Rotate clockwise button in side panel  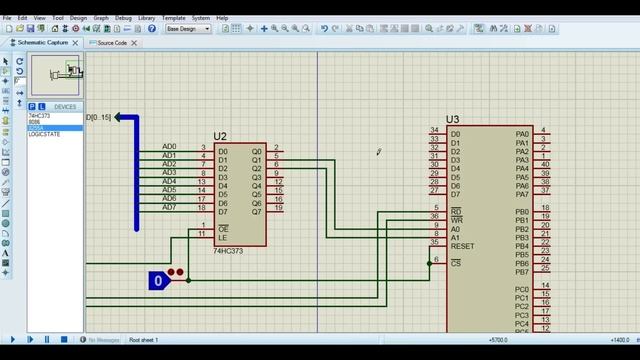click(x=20, y=61)
